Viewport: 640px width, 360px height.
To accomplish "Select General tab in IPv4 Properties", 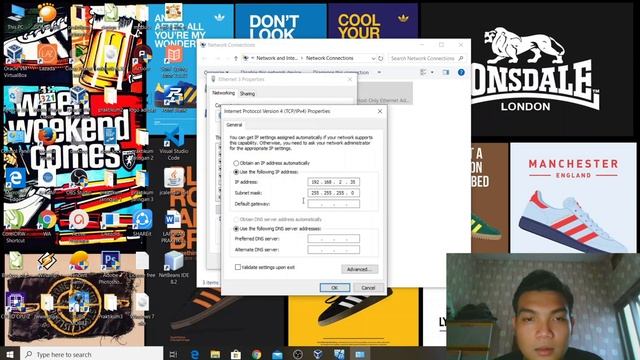I will [x=234, y=125].
